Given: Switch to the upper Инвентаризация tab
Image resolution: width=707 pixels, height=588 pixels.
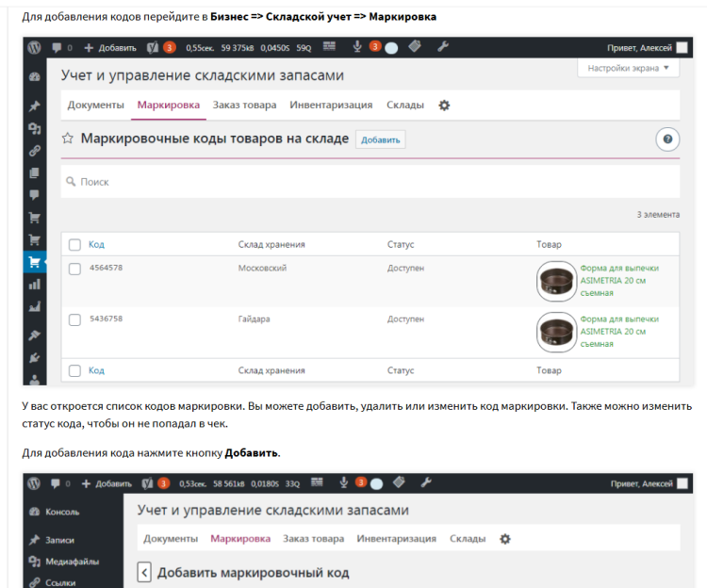Looking at the screenshot, I should [x=331, y=106].
